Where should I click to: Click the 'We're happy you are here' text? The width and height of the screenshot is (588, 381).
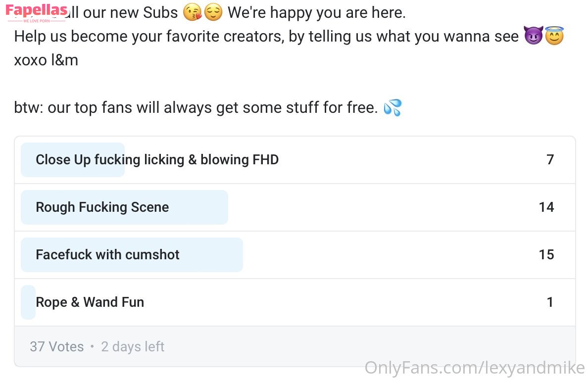[316, 12]
